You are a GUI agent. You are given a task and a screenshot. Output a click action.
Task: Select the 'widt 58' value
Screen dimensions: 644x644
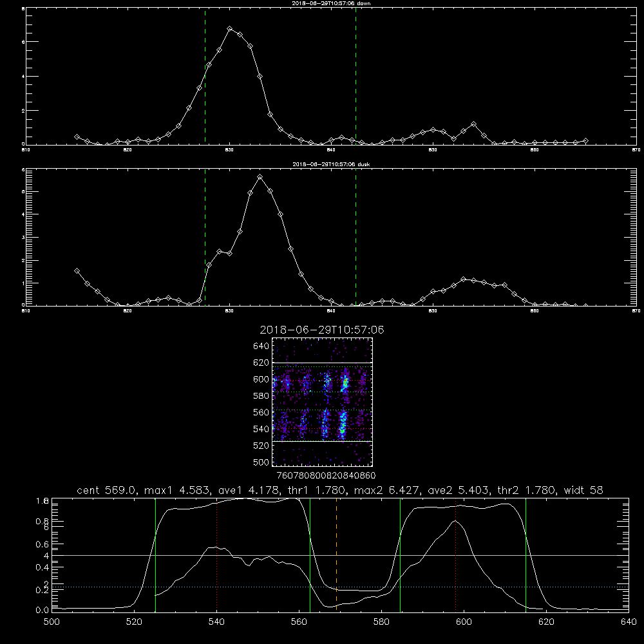point(583,490)
